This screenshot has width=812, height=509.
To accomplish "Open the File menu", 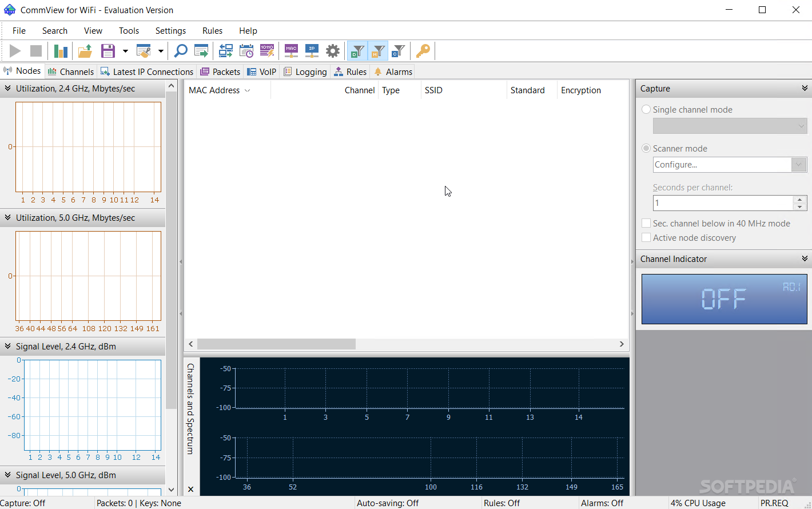I will 19,31.
